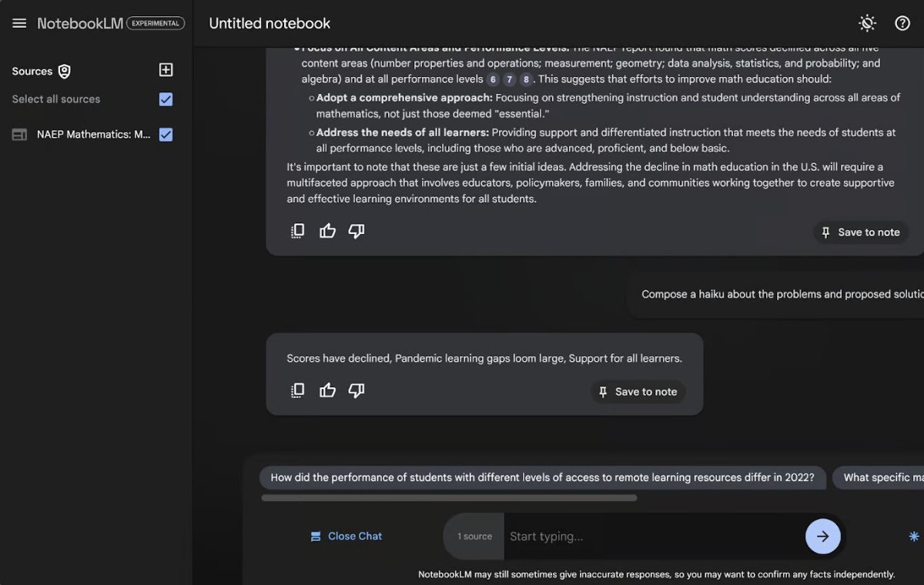Uncheck the NAEP Mathematics source
The image size is (924, 585).
166,134
